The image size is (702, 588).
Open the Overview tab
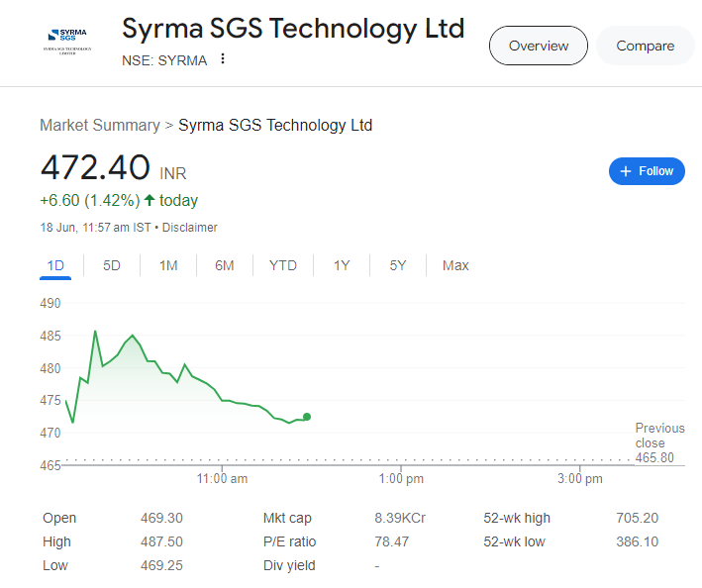pos(539,46)
